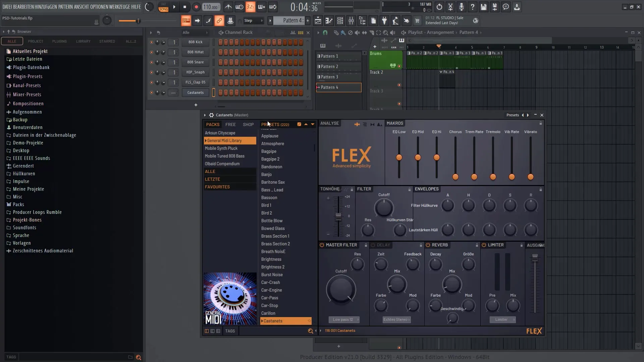
Task: Click ALLE filter button in browser
Action: click(11, 41)
